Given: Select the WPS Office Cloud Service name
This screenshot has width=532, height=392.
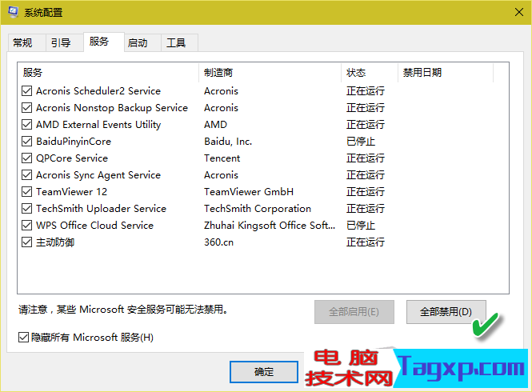Looking at the screenshot, I should tap(94, 226).
